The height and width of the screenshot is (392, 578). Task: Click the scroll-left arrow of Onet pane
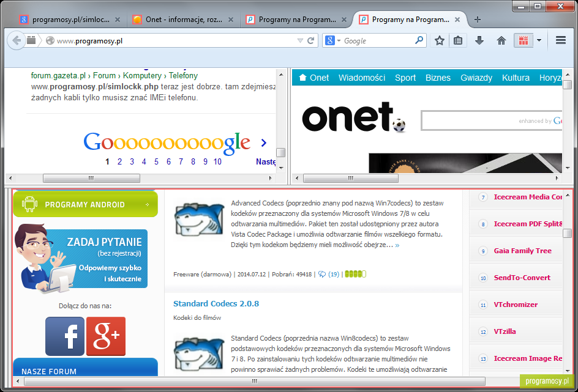coord(297,178)
